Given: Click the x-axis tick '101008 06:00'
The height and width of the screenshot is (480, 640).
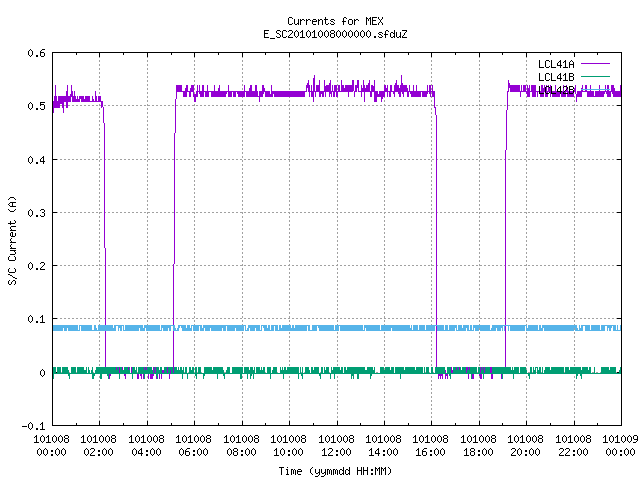Looking at the screenshot, I should 193,446.
